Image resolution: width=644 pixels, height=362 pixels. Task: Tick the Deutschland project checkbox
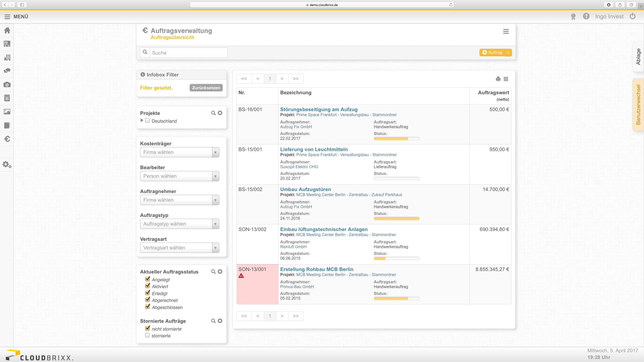147,121
